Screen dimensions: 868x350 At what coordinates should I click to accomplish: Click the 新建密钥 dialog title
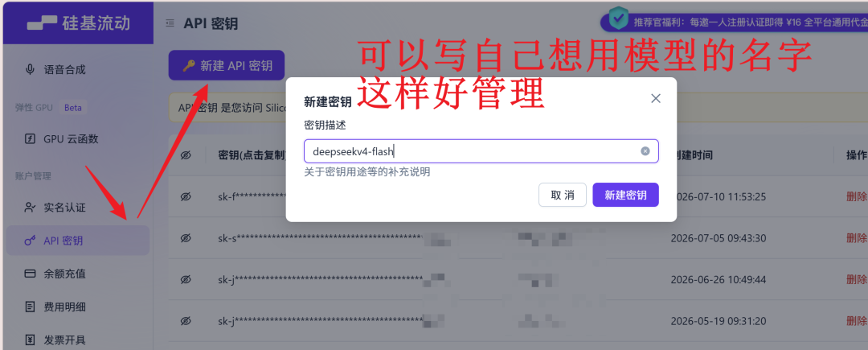(x=328, y=102)
